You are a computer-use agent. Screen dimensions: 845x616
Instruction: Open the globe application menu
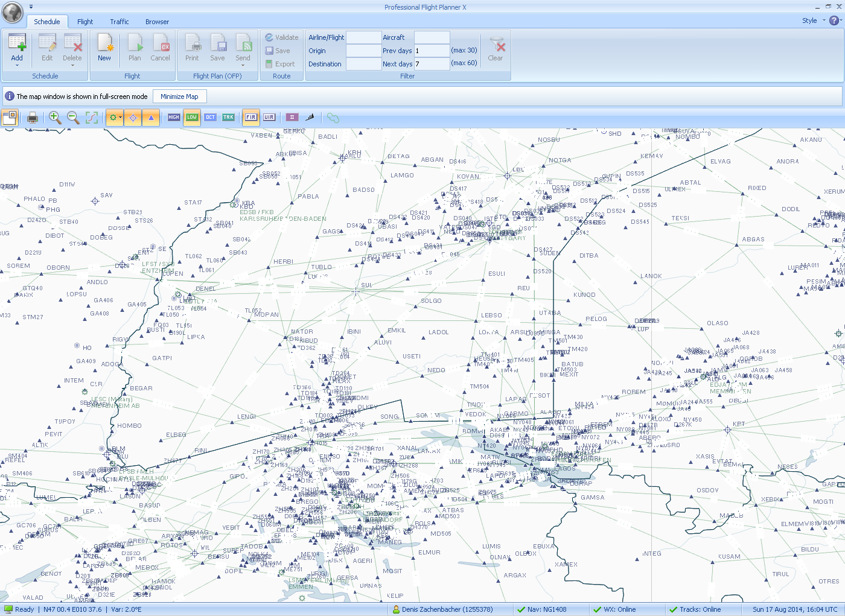(x=11, y=11)
